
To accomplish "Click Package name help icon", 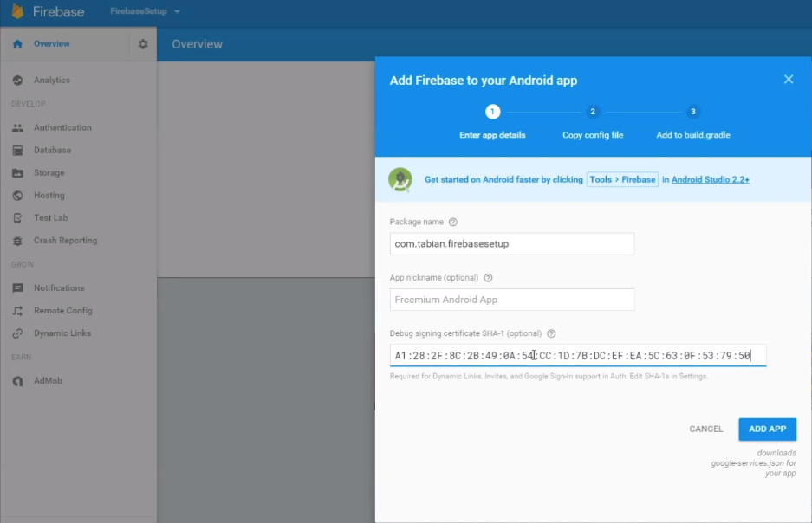I will click(453, 223).
